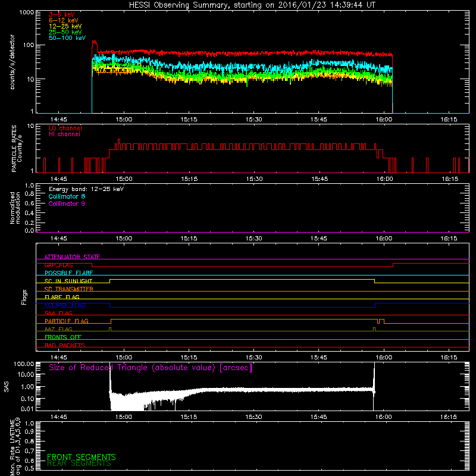Select the 6-12 keV legend label
Viewport: 476px width, 476px height.
[x=64, y=20]
